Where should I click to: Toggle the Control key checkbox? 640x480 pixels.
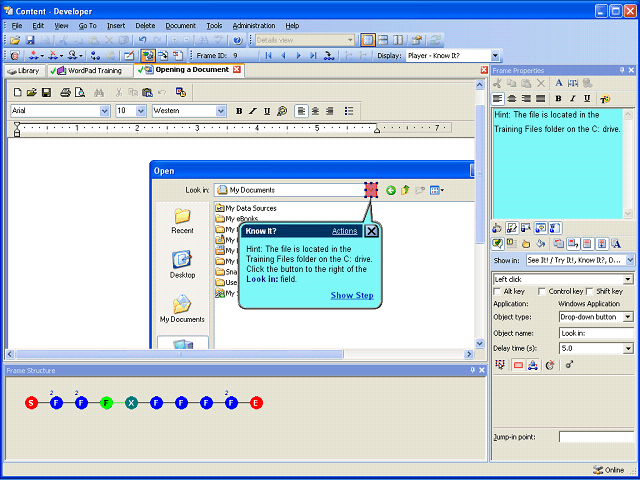pos(542,291)
